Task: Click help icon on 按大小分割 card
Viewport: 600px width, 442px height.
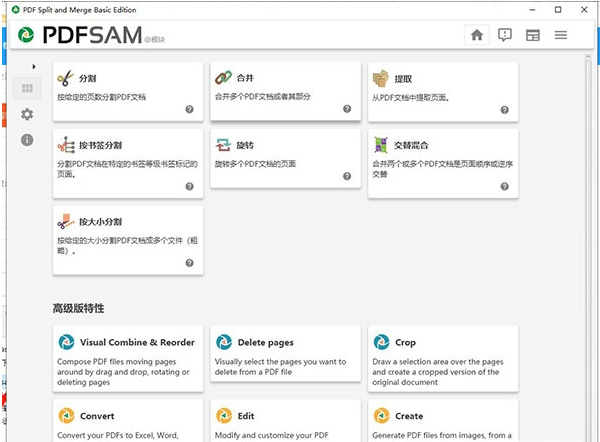Action: [x=189, y=263]
